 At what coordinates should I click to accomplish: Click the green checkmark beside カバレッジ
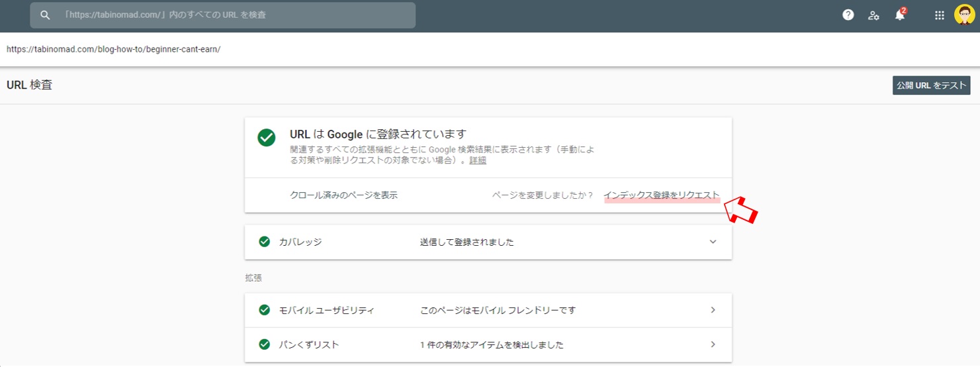[x=265, y=242]
